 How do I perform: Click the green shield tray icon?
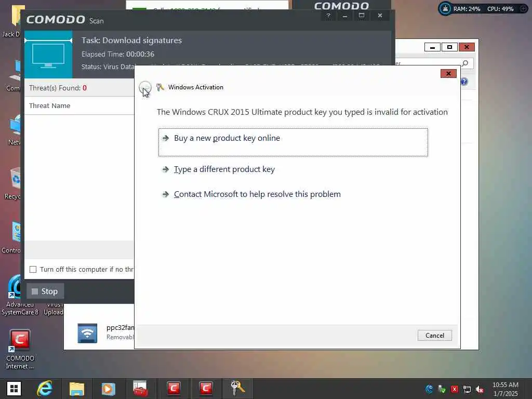[x=442, y=389]
